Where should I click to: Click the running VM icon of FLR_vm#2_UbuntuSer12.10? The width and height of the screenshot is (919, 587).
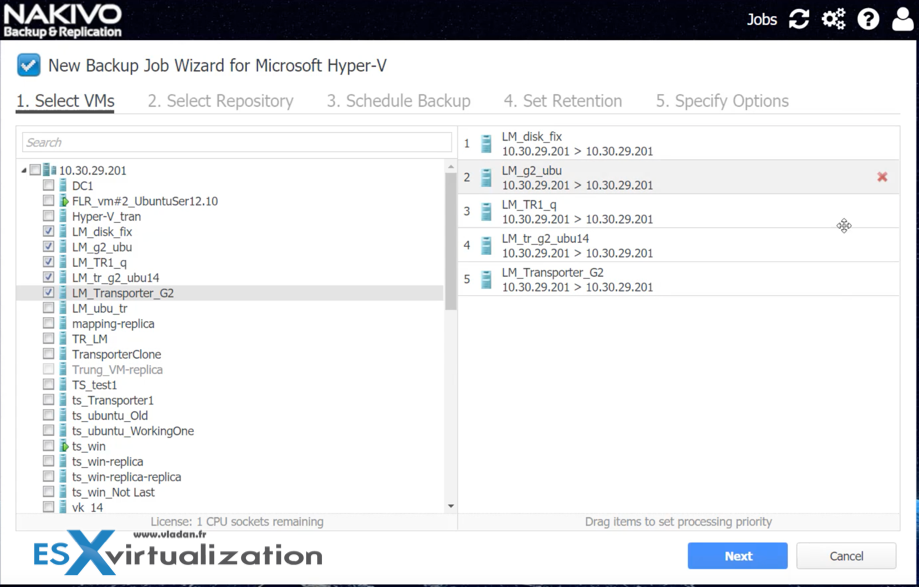[x=63, y=201]
